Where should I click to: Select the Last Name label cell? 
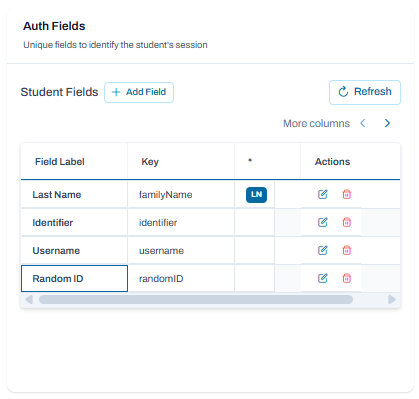(x=74, y=195)
